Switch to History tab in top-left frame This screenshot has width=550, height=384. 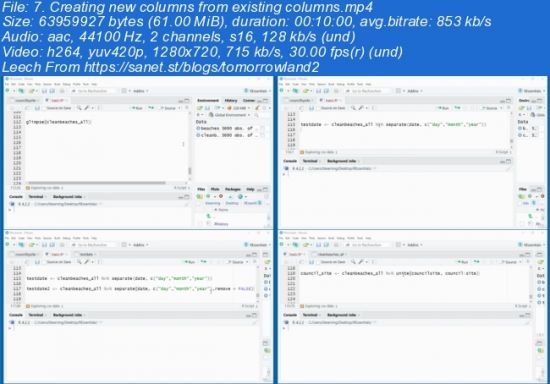pos(230,101)
